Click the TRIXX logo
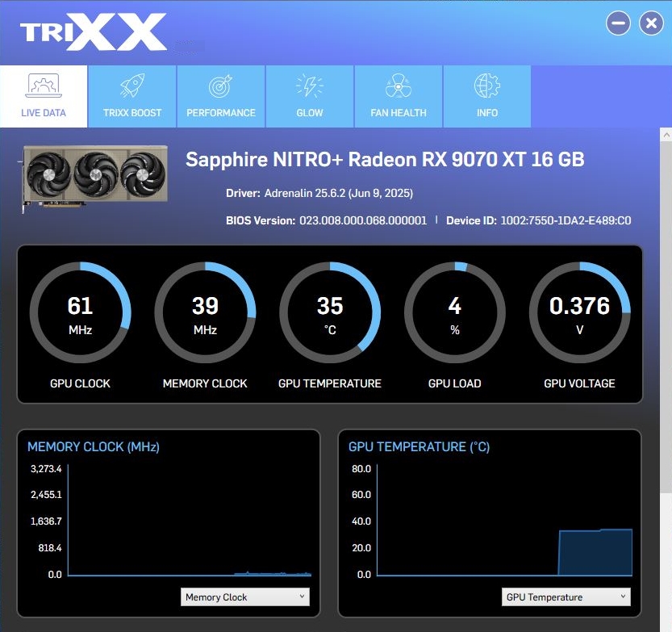This screenshot has height=632, width=672. [93, 32]
